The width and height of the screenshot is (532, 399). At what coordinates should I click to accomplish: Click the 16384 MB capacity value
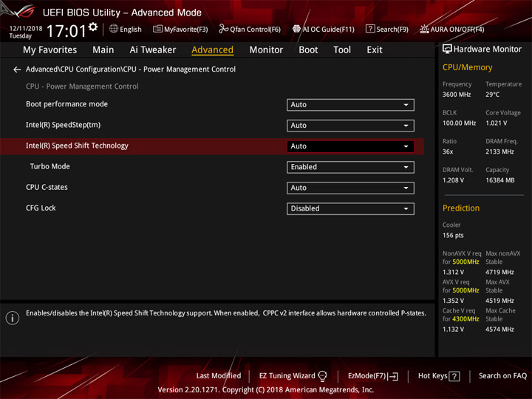500,180
